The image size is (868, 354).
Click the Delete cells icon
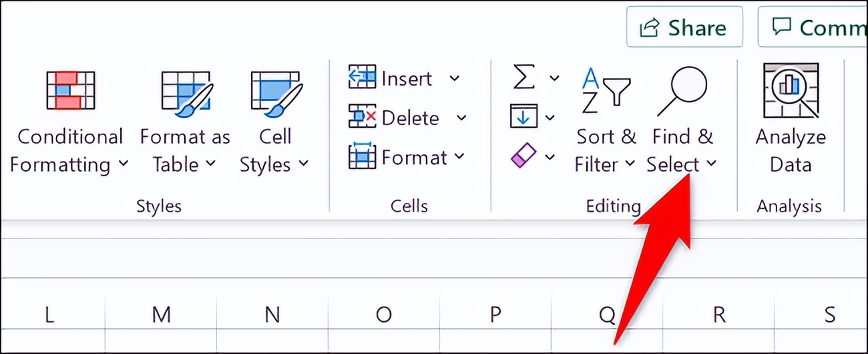363,118
